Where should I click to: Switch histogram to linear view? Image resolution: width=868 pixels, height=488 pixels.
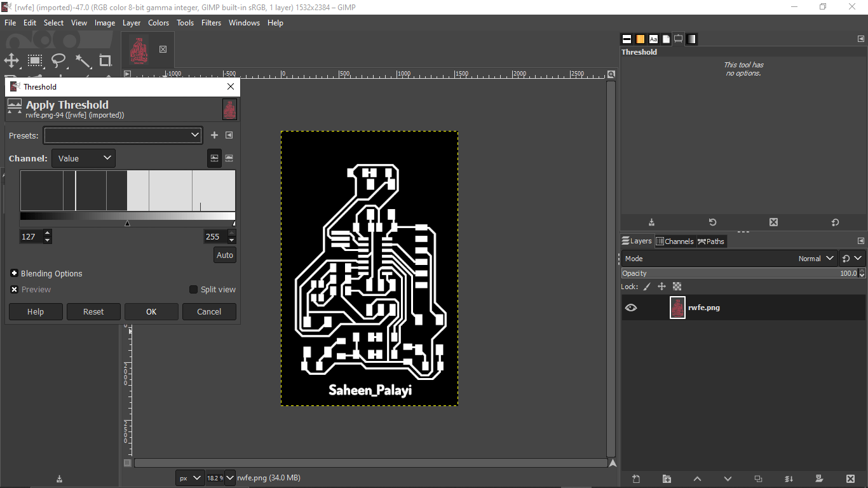(215, 158)
